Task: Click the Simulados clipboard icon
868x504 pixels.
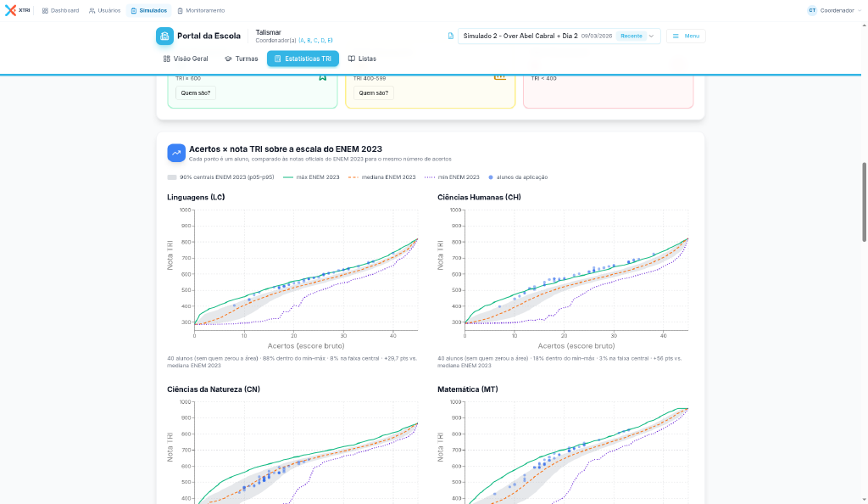Action: pyautogui.click(x=133, y=10)
